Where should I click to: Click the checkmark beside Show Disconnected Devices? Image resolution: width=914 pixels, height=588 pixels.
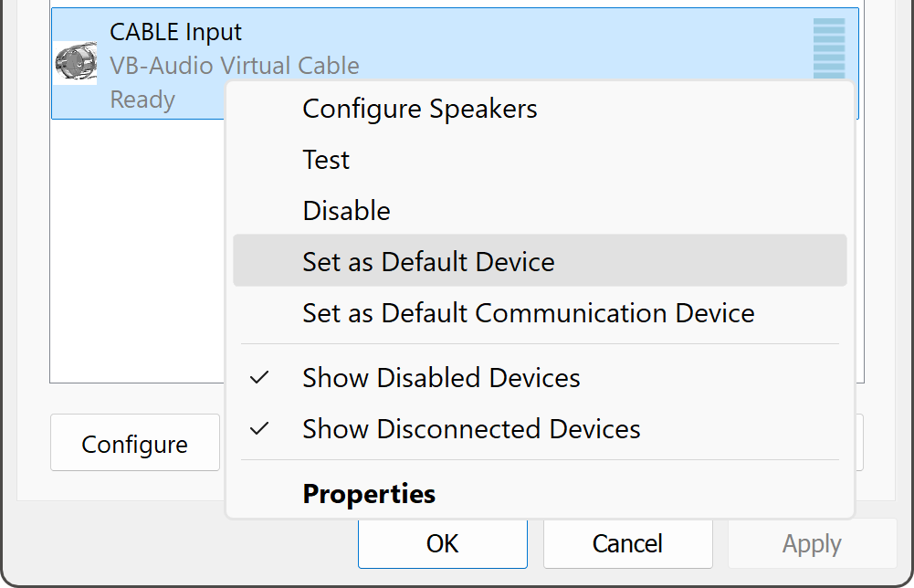[260, 428]
